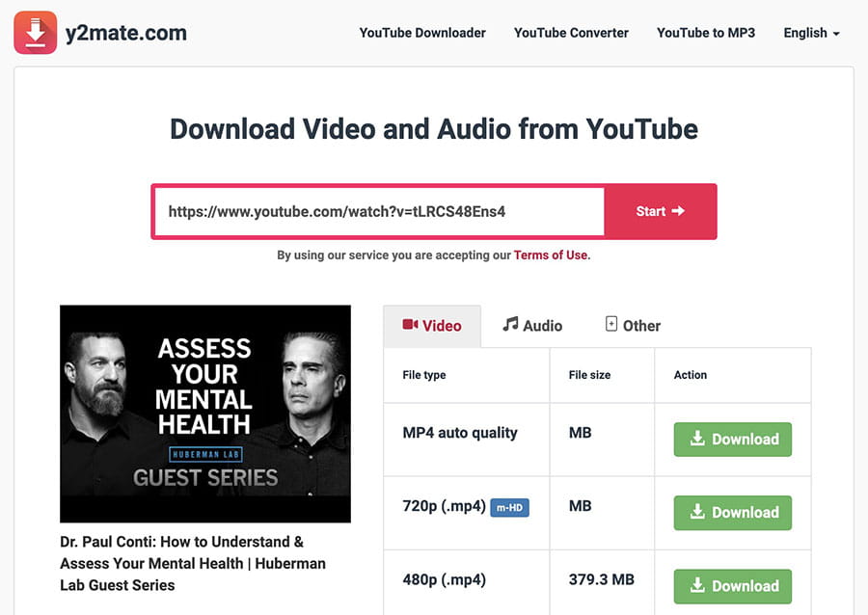This screenshot has width=868, height=615.
Task: Click the video thumbnail image
Action: [205, 414]
